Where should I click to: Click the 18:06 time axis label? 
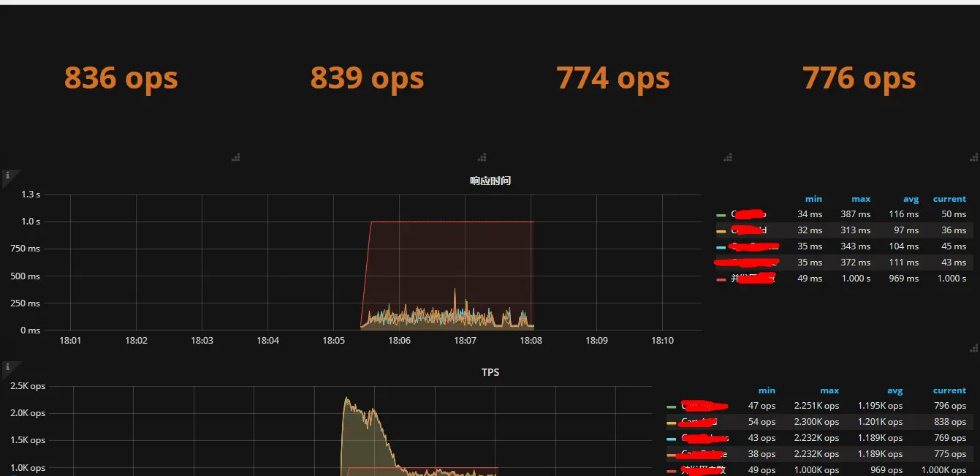pyautogui.click(x=399, y=341)
